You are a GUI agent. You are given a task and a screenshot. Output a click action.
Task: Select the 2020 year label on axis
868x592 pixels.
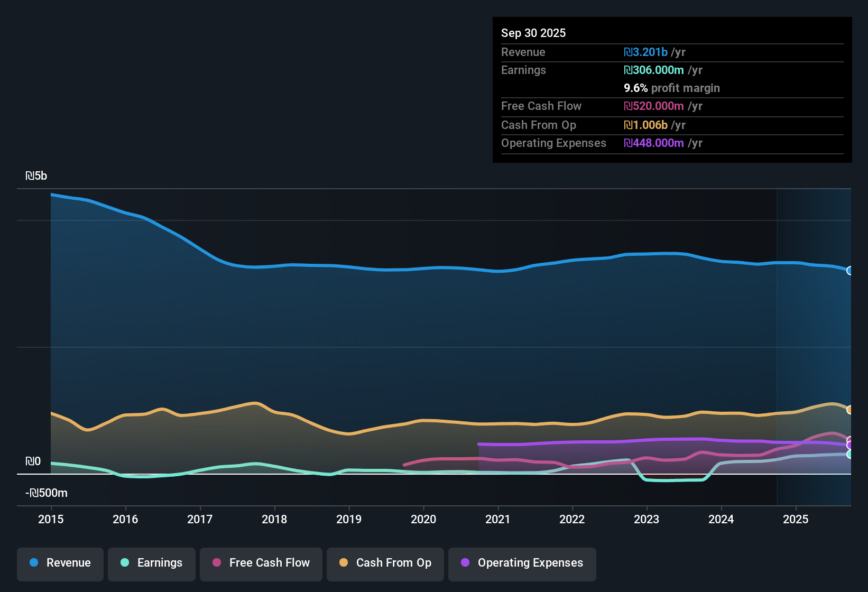(423, 520)
